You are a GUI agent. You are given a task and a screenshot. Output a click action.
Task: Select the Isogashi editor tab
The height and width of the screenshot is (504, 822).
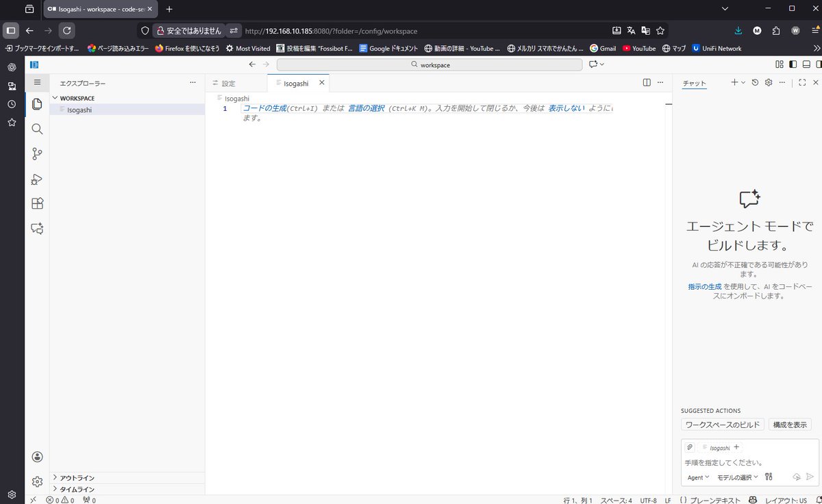click(x=297, y=82)
